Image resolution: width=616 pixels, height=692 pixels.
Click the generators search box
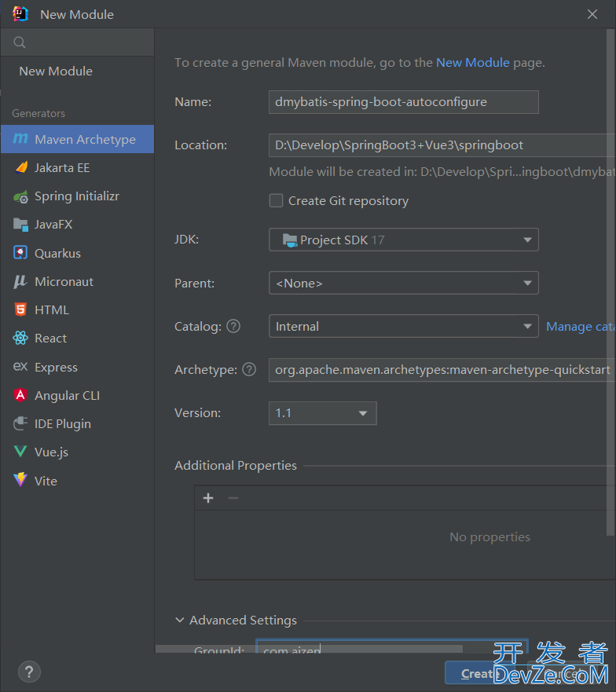77,42
